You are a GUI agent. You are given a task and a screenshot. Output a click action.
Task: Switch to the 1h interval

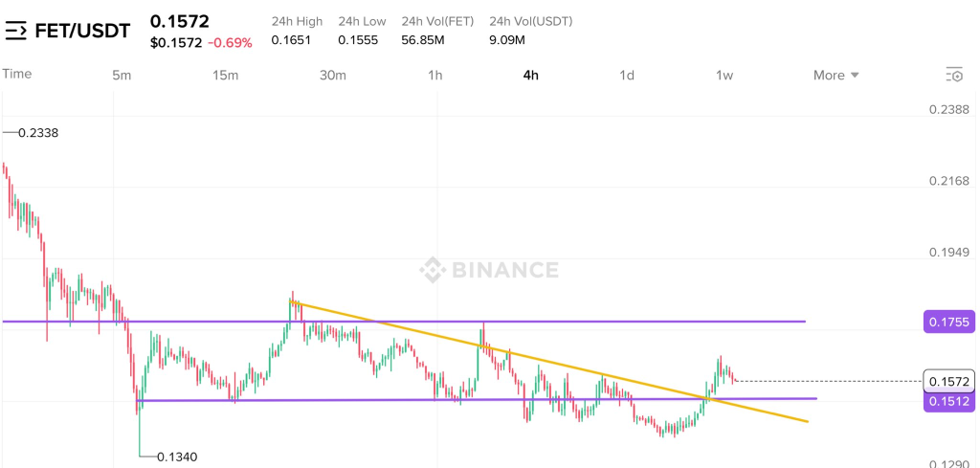point(435,75)
